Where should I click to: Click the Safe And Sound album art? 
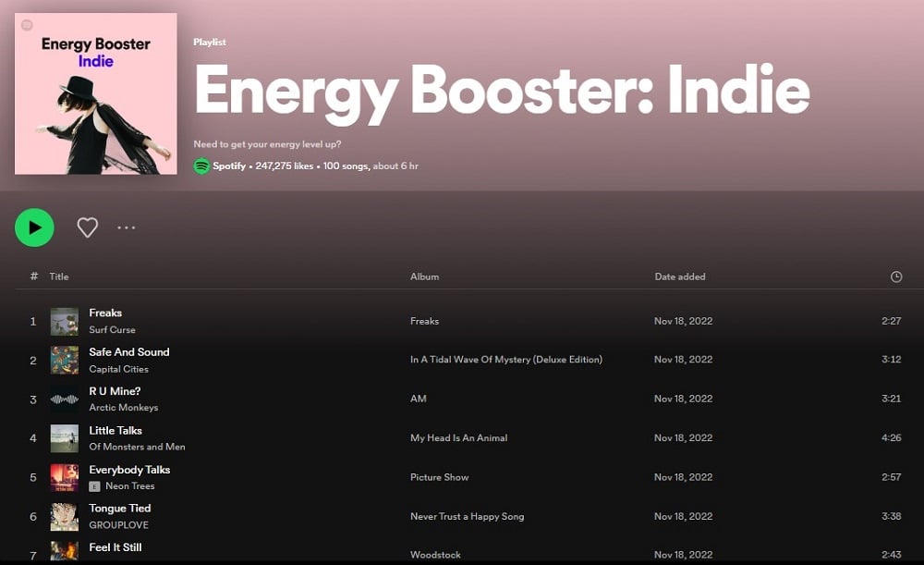click(x=65, y=361)
